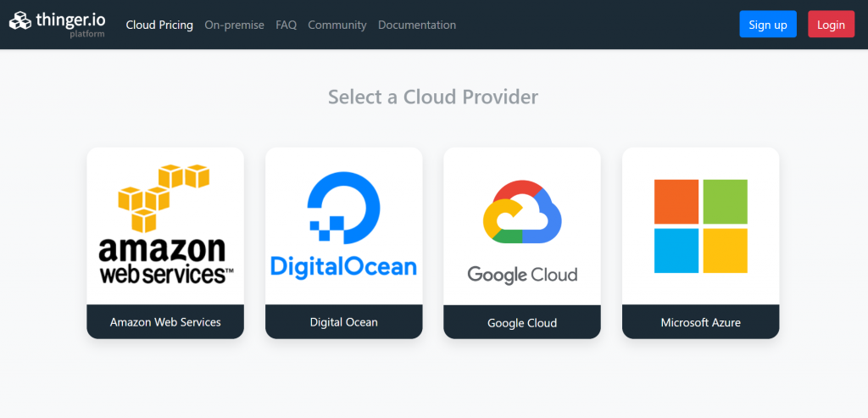
Task: Open the Cloud Pricing nav item
Action: [159, 25]
